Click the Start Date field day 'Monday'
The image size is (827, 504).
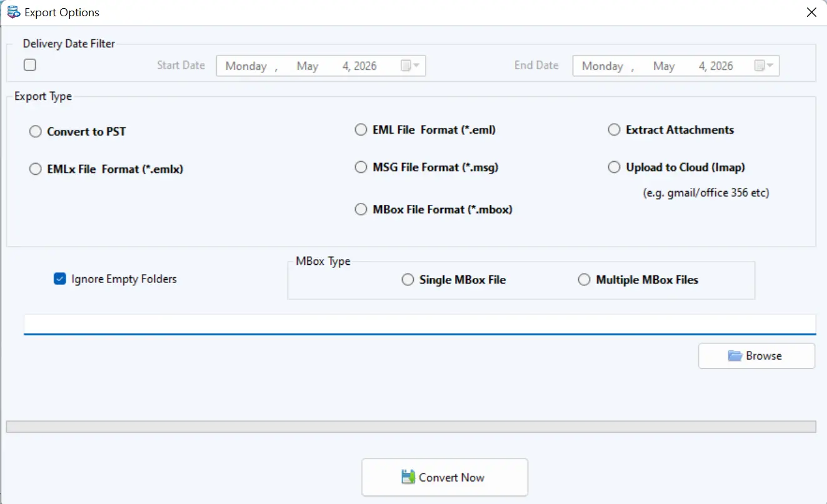(246, 66)
